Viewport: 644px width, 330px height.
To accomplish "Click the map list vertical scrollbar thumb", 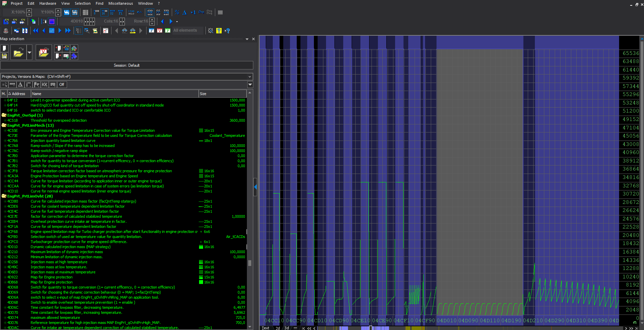I will [250, 263].
